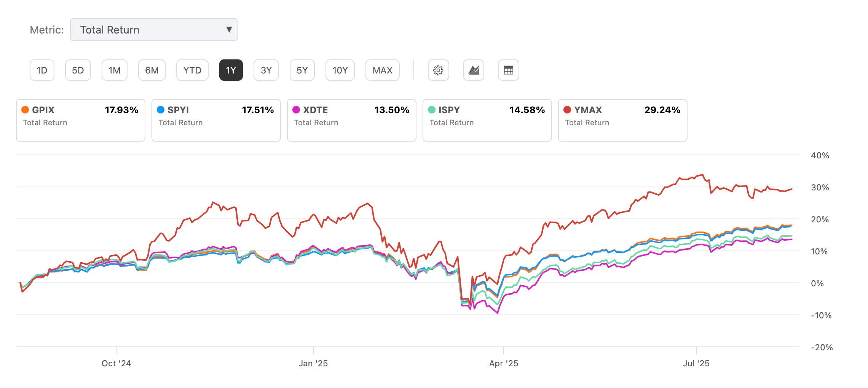Select the 1M time range
This screenshot has width=868, height=388.
pyautogui.click(x=114, y=70)
